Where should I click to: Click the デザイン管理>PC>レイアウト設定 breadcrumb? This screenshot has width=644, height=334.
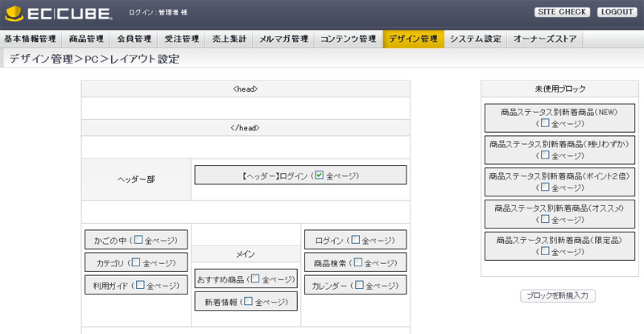94,59
